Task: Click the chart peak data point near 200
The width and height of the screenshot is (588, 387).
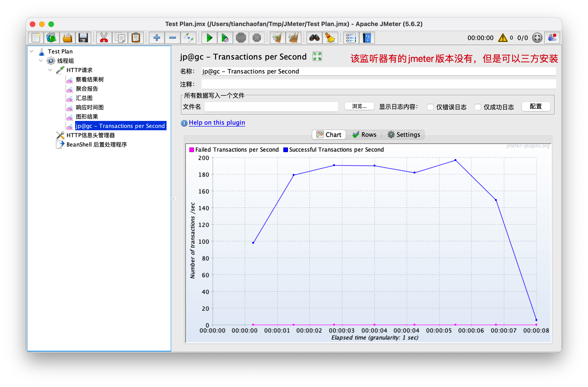Action: [455, 160]
